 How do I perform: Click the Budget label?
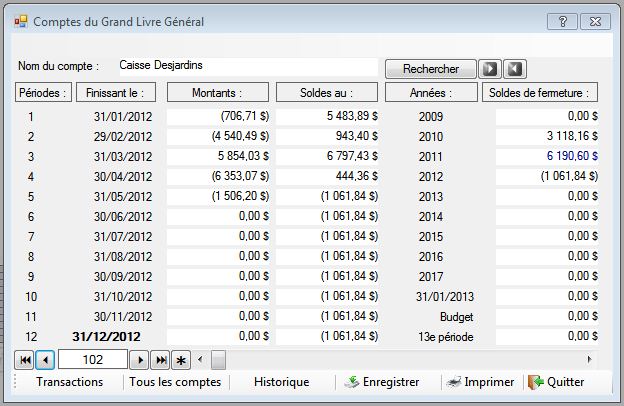(x=456, y=317)
